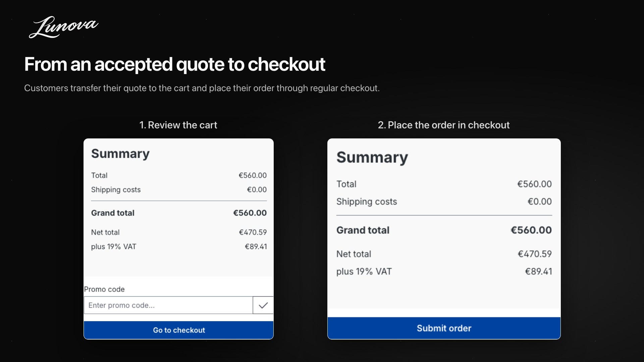The image size is (644, 362).
Task: Click the cart Shipping costs label
Action: coord(116,190)
